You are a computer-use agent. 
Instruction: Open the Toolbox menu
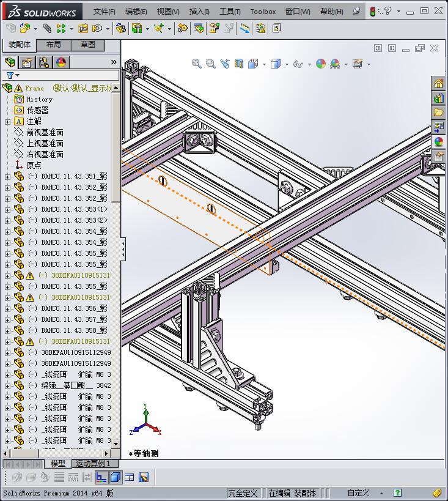263,12
